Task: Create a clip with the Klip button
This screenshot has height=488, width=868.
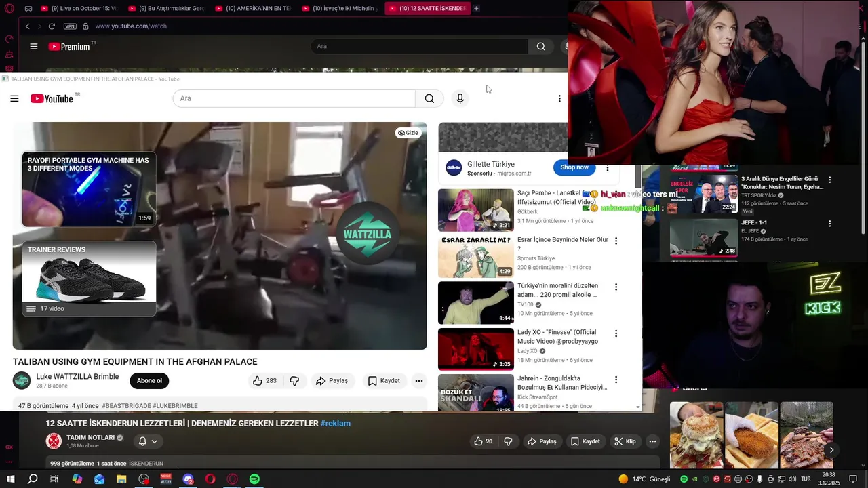Action: tap(625, 441)
